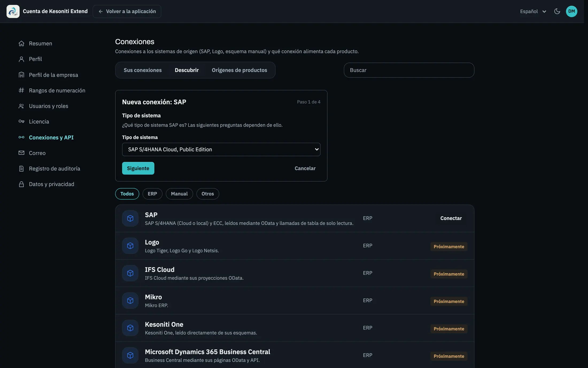Select the Todos filter chip
This screenshot has height=368, width=588.
[127, 194]
